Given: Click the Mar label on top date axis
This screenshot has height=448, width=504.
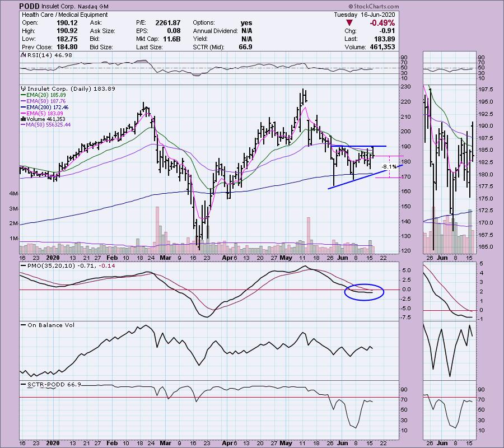Looking at the screenshot, I should (x=166, y=258).
